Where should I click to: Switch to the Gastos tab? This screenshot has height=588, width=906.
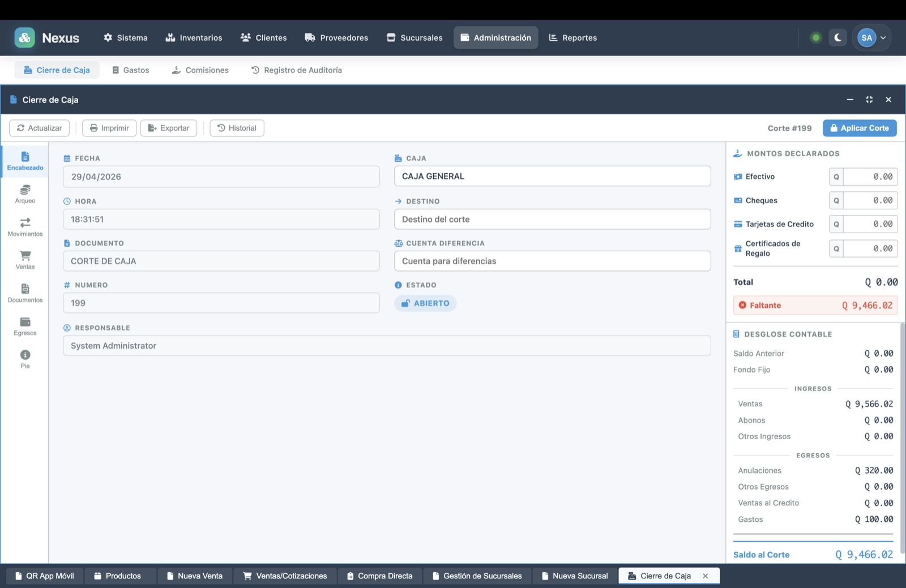coord(130,70)
